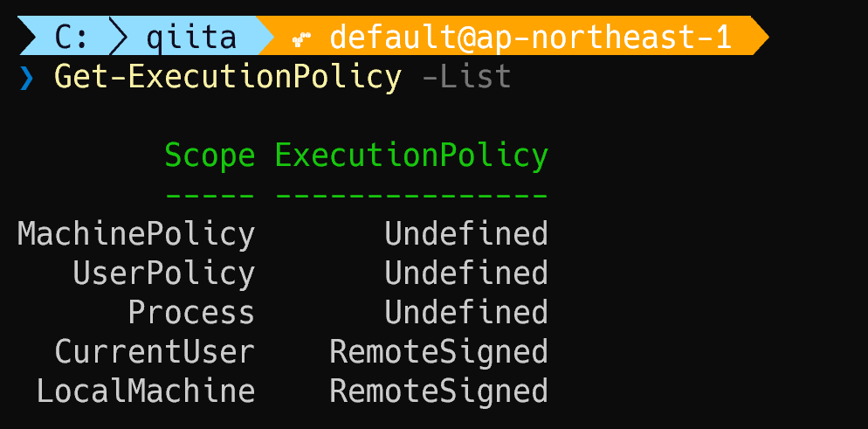Click the C: drive prompt segment
The image size is (868, 429).
tap(72, 37)
